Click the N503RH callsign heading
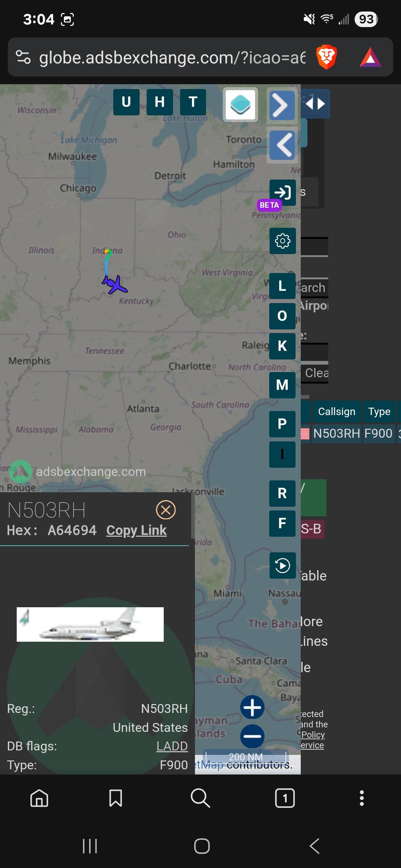The height and width of the screenshot is (868, 401). [x=46, y=510]
